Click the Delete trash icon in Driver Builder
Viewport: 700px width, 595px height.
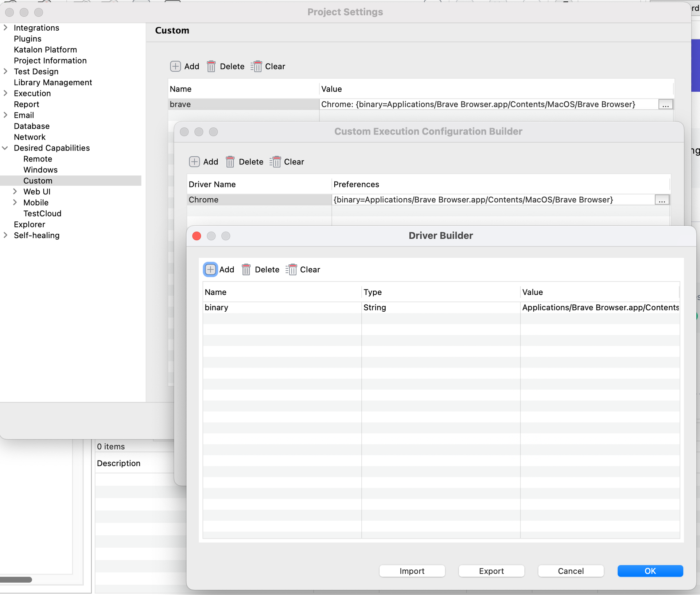pos(246,269)
